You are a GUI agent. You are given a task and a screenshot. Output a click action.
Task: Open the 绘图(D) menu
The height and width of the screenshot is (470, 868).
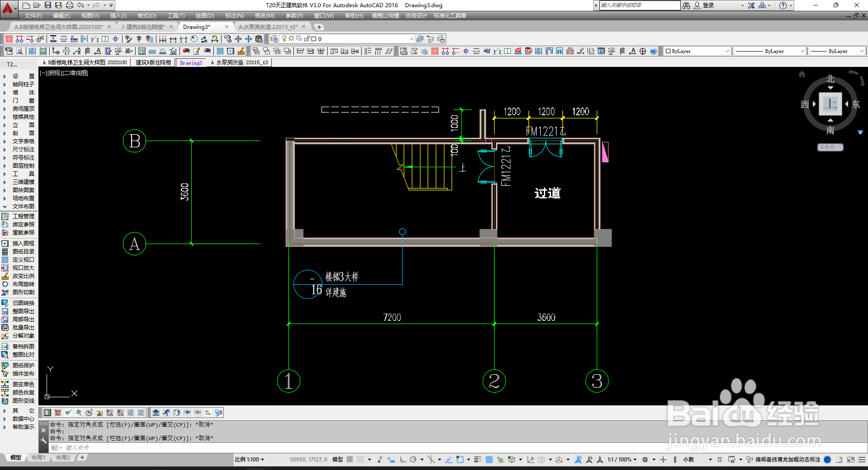(x=205, y=16)
